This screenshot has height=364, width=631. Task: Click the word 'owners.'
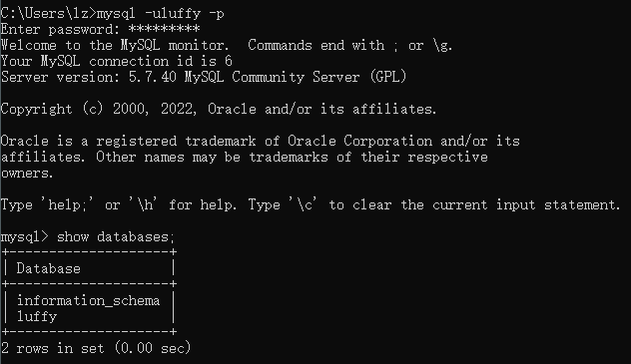tap(27, 174)
